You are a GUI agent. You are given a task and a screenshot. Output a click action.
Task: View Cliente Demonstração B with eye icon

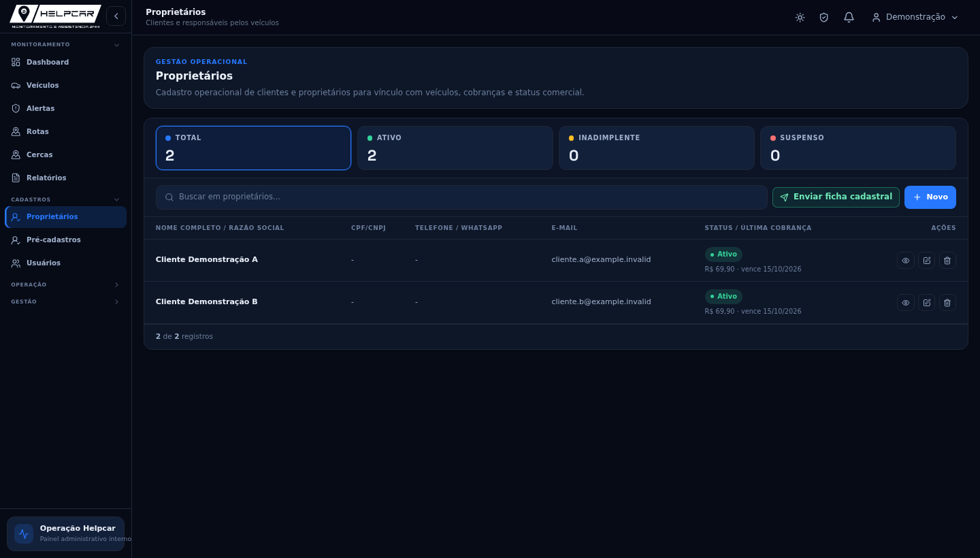click(x=905, y=303)
